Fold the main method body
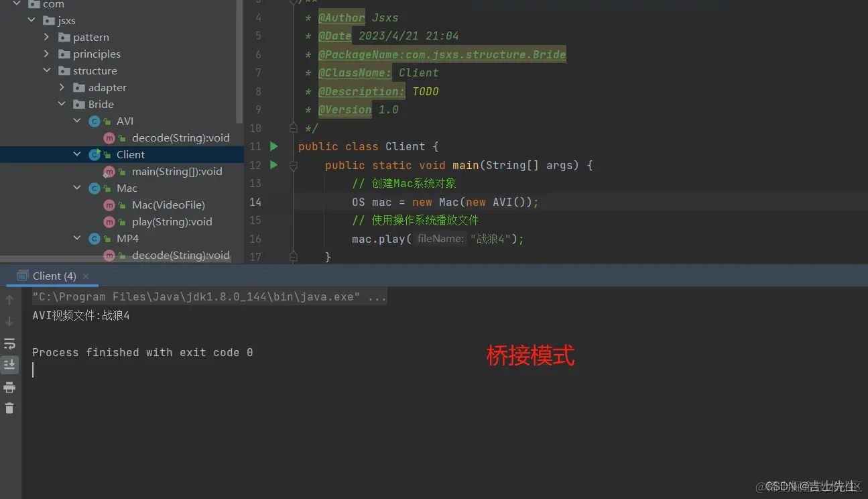 coord(293,165)
